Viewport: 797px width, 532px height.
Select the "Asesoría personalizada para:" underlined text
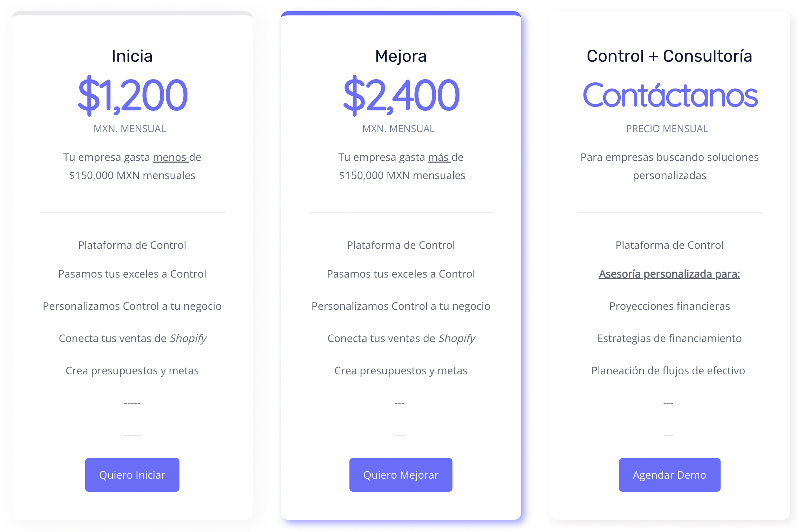coord(669,274)
